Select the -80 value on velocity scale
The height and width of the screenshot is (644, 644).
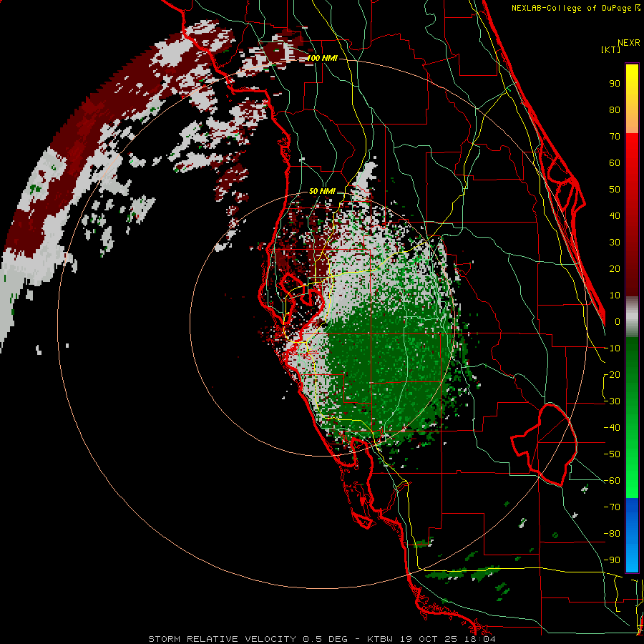tap(612, 534)
